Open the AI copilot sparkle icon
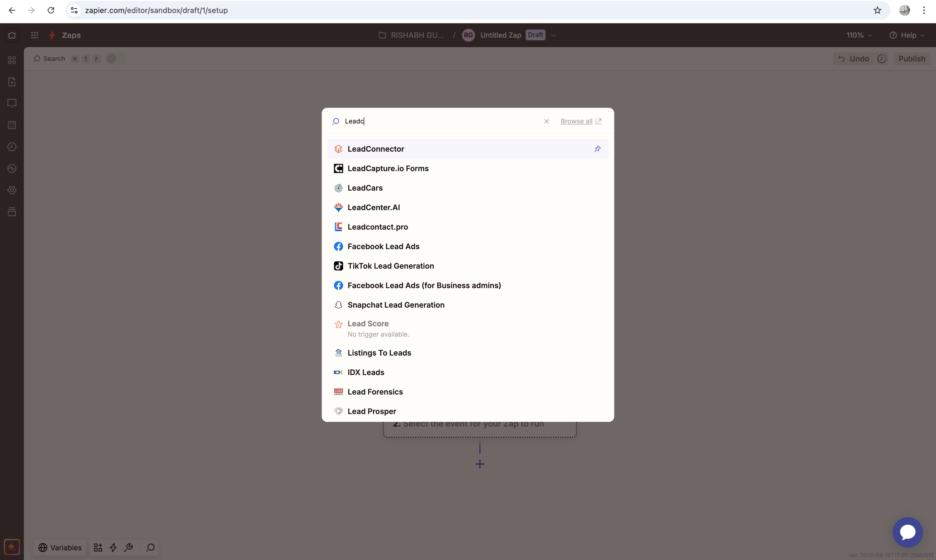The image size is (936, 560). (12, 547)
